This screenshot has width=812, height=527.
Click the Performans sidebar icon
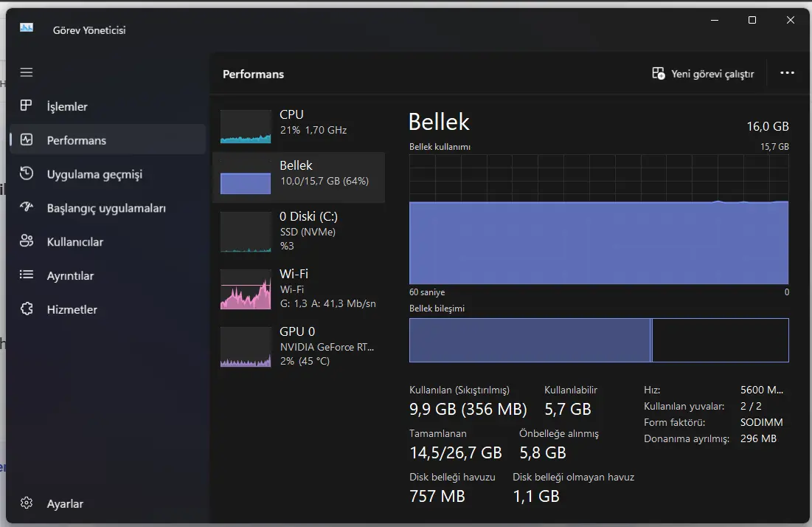tap(27, 140)
